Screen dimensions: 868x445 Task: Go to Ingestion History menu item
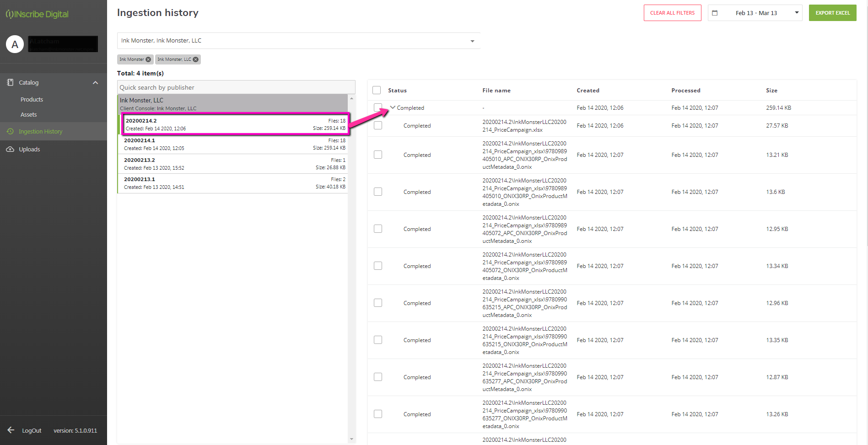click(54, 131)
